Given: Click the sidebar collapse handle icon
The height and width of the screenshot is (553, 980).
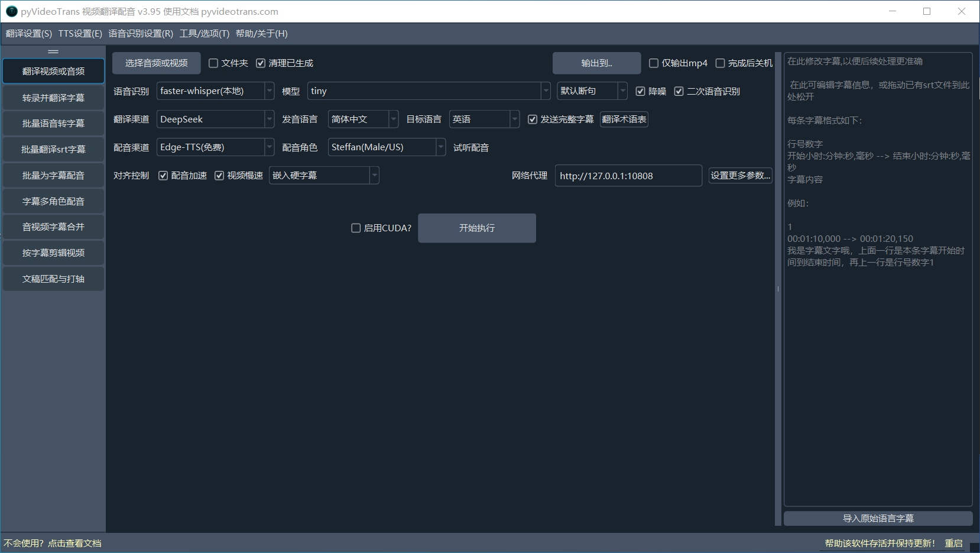Looking at the screenshot, I should pos(53,51).
